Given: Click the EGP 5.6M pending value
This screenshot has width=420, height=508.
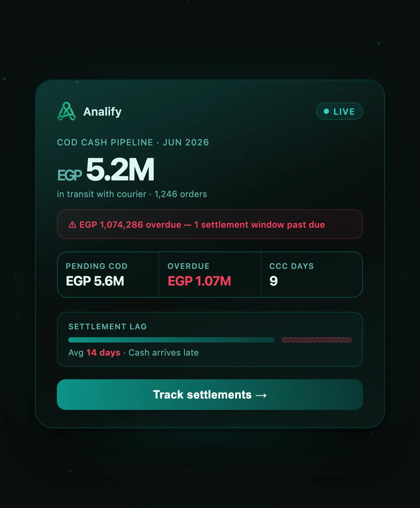Looking at the screenshot, I should [95, 281].
